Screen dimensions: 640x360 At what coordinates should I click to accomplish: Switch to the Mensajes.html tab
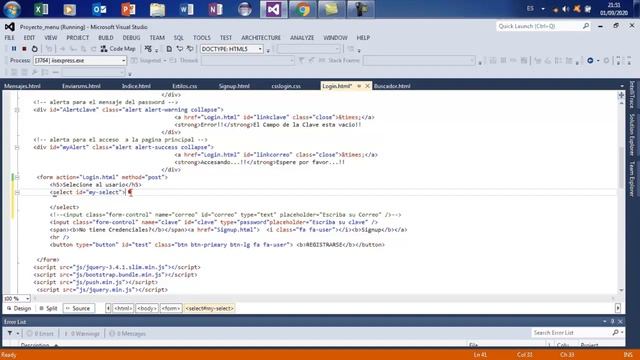[x=22, y=86]
